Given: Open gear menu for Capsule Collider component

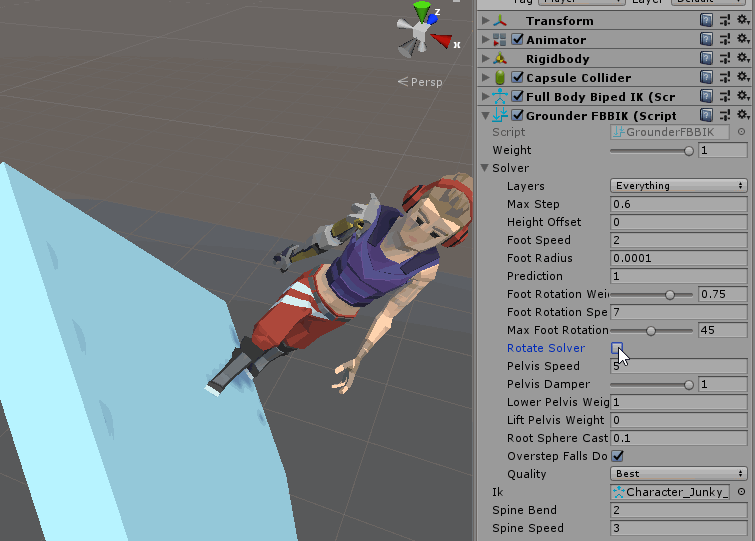Looking at the screenshot, I should [743, 77].
